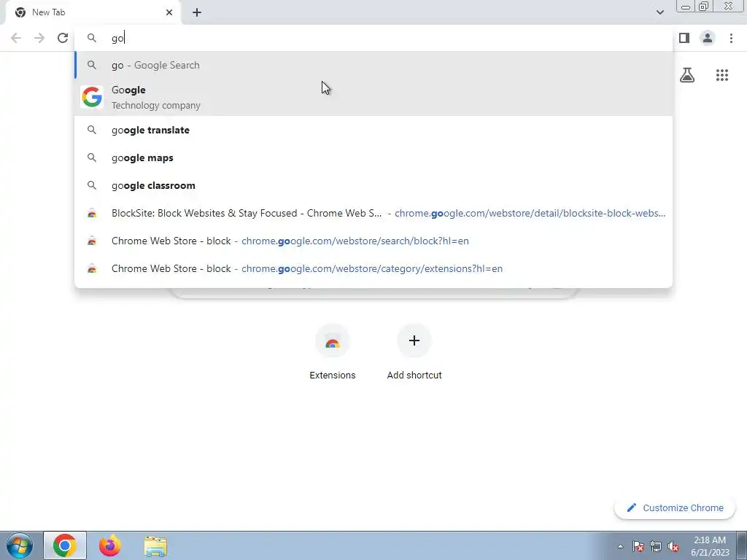Launch Firefox from the taskbar
Screen dimensions: 747x560
tap(109, 545)
